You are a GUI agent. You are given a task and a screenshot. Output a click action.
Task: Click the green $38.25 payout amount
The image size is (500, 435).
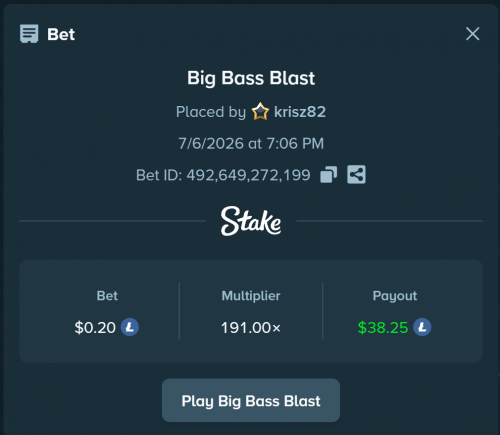(x=383, y=328)
